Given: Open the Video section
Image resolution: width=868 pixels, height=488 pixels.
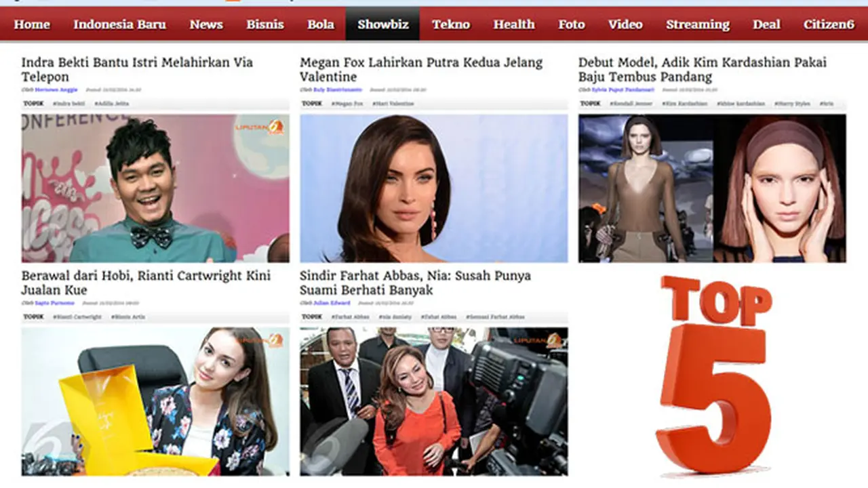Looking at the screenshot, I should click(625, 24).
